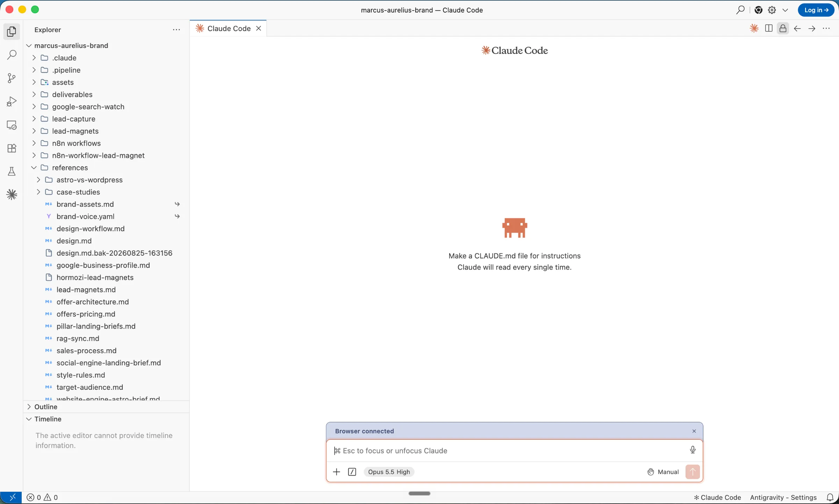This screenshot has width=839, height=504.
Task: Collapse the marcus-aurelius-brand root folder
Action: [x=29, y=45]
